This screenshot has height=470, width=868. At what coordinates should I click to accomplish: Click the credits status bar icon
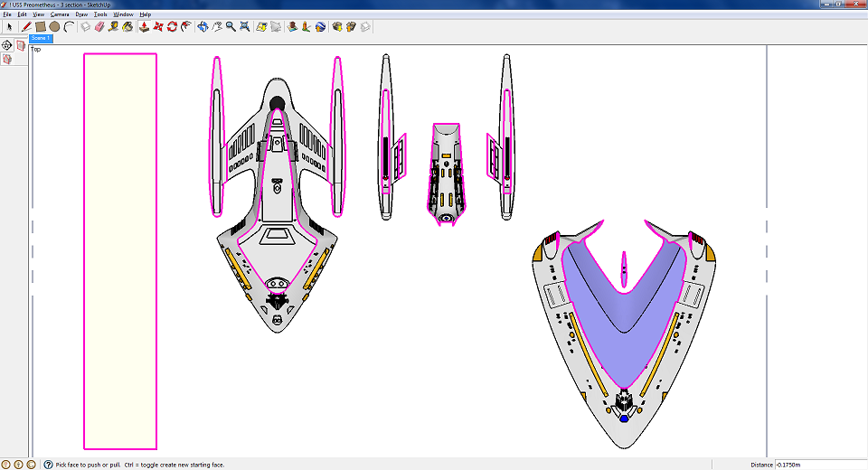pyautogui.click(x=18, y=465)
